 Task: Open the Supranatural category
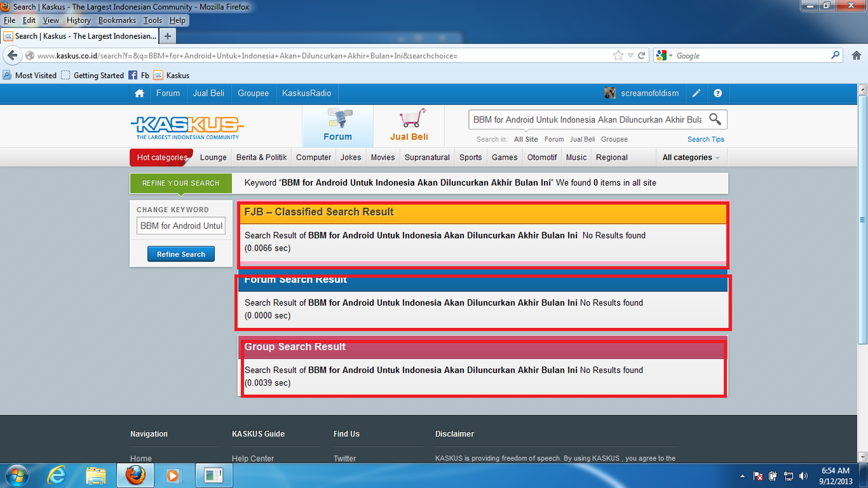point(427,157)
